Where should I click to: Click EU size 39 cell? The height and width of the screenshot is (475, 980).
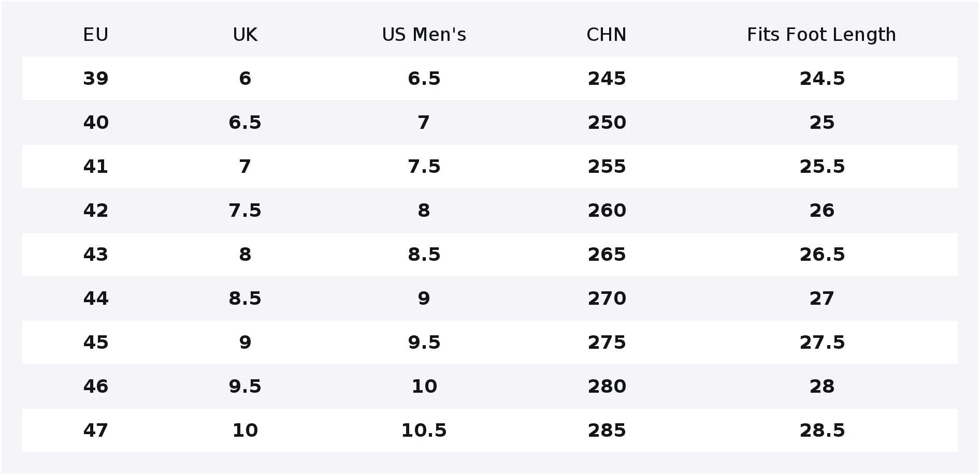click(x=96, y=79)
